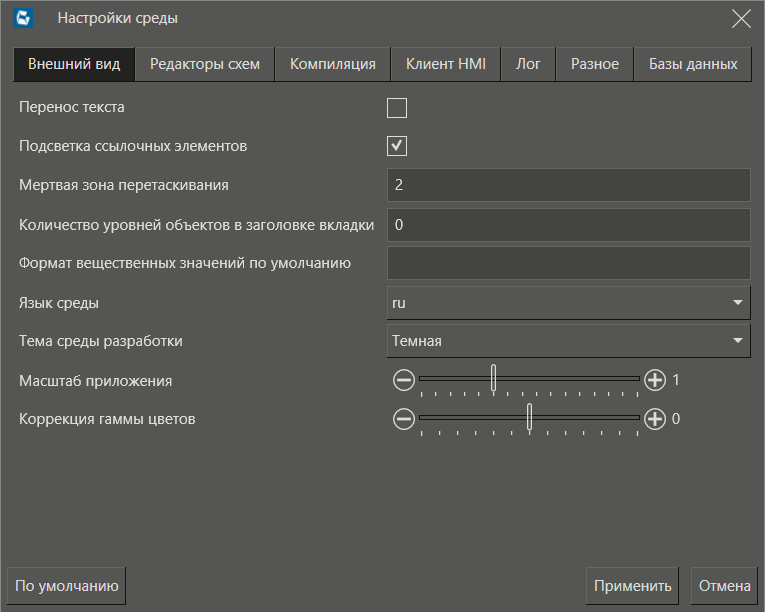Click the plus icon for Коррекция гаммы цветов
The image size is (765, 612).
pyautogui.click(x=654, y=419)
